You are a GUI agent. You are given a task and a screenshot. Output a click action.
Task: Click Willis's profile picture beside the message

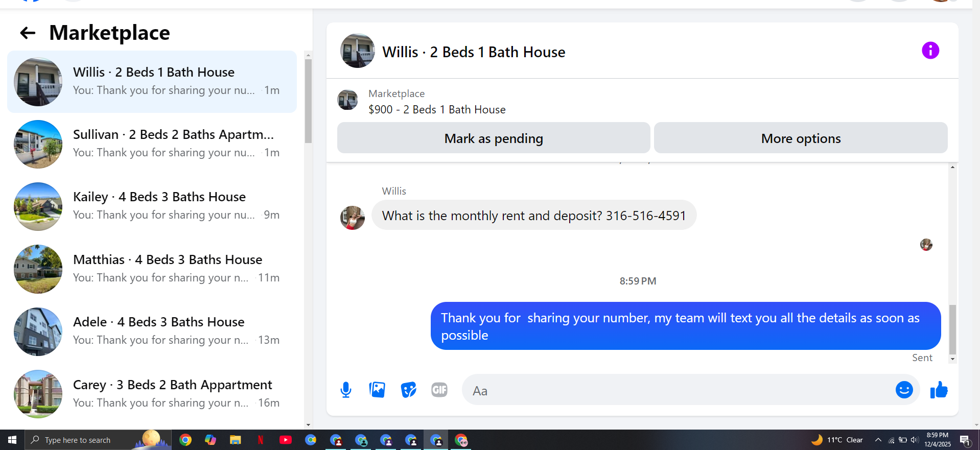point(353,218)
